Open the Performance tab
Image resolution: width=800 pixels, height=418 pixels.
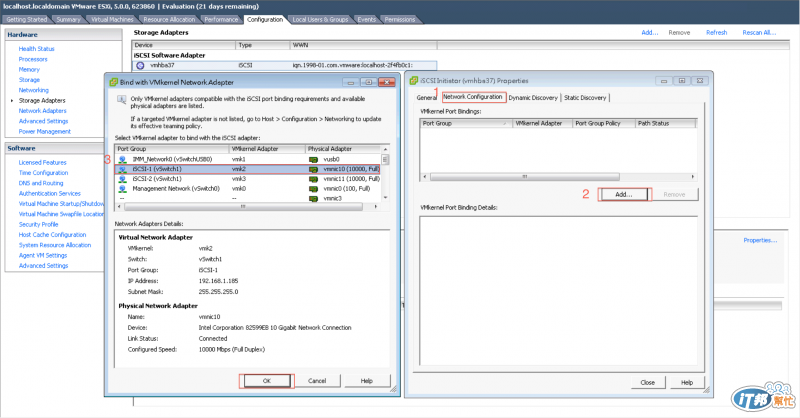[x=221, y=19]
